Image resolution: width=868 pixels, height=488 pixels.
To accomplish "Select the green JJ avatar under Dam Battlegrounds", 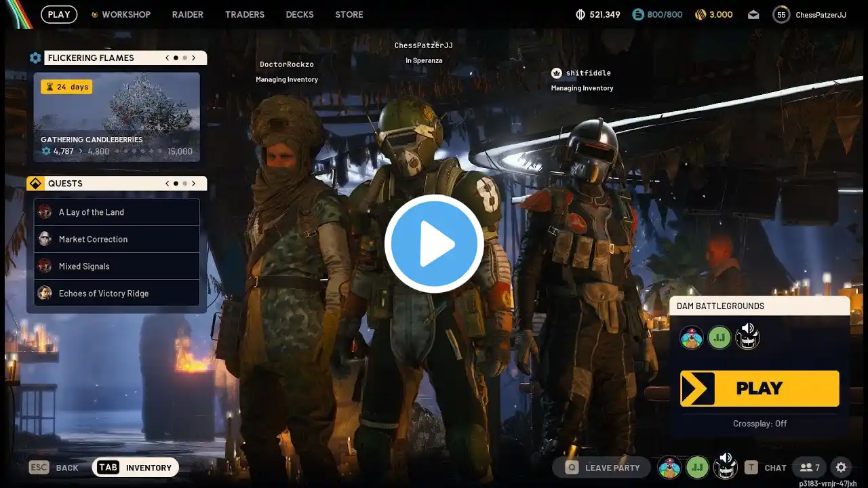I will click(x=719, y=337).
